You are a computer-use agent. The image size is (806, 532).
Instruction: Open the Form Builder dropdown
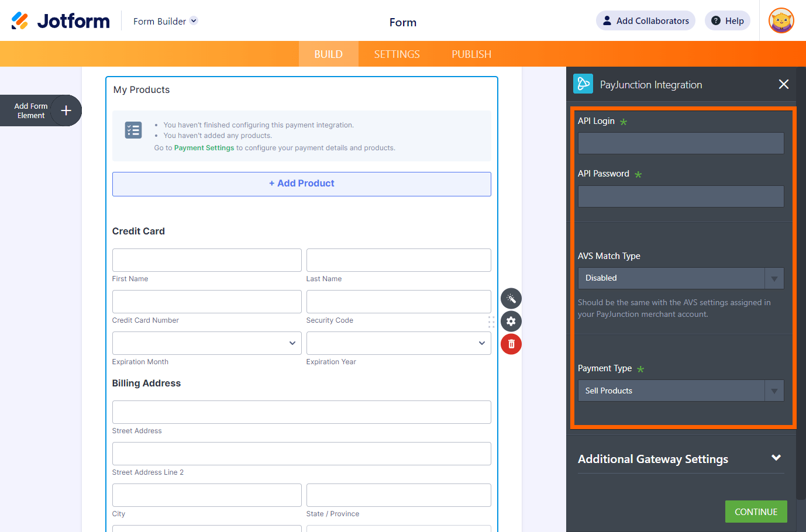[x=166, y=21]
